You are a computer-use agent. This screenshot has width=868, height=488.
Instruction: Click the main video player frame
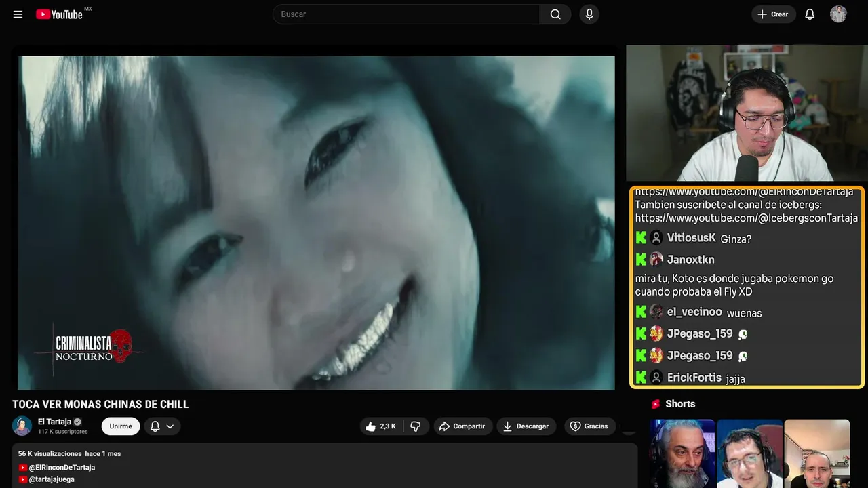(316, 222)
